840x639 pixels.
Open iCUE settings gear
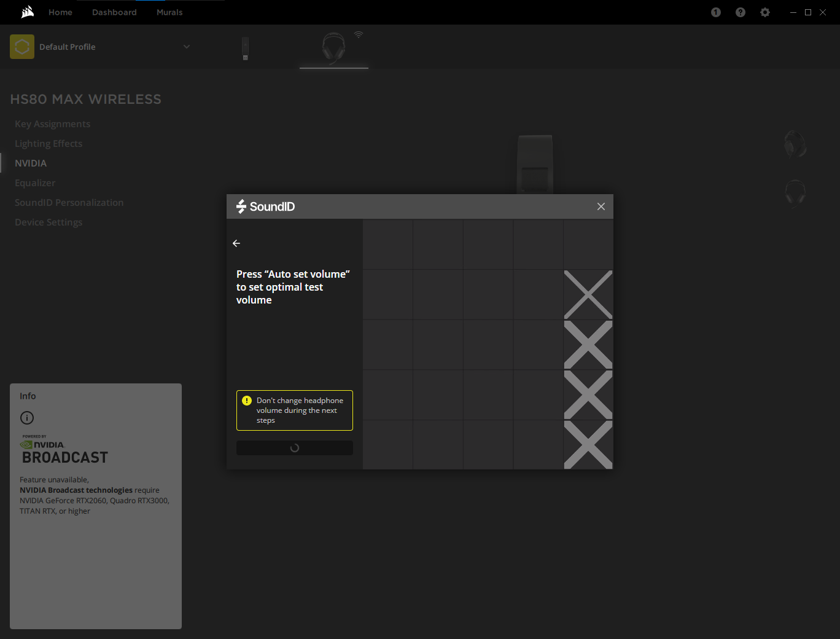click(765, 12)
